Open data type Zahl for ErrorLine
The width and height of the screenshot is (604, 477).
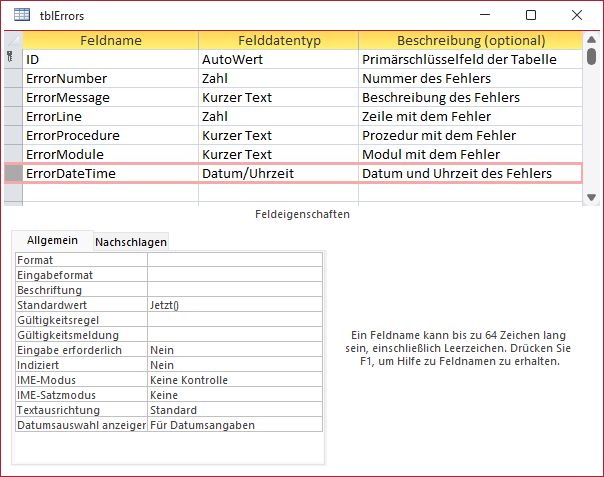pos(279,116)
